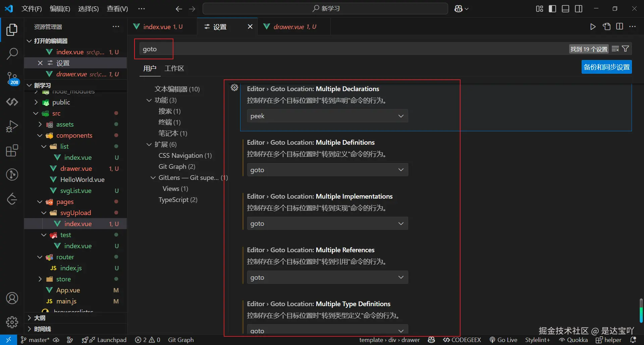
Task: Open Git Graph from status bar
Action: [x=181, y=340]
